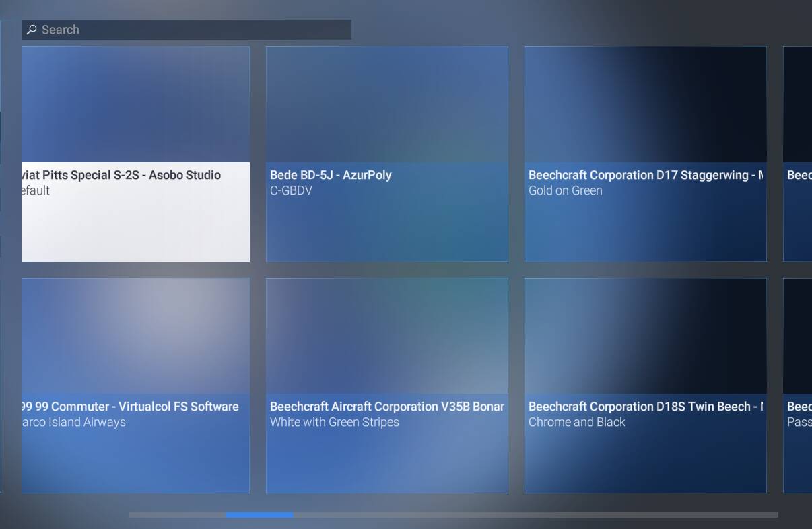Click the horizontal scrollbar blue thumb
Screen dimensions: 812x529
tap(259, 515)
